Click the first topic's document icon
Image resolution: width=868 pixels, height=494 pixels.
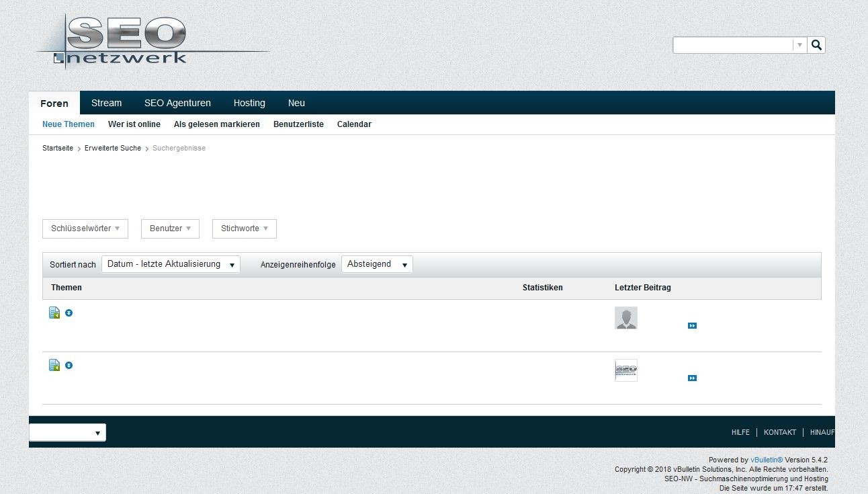point(54,313)
